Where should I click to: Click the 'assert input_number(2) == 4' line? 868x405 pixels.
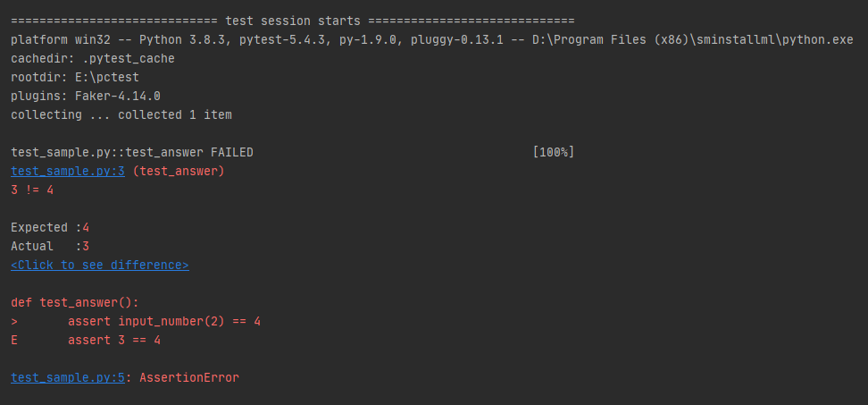pyautogui.click(x=164, y=321)
